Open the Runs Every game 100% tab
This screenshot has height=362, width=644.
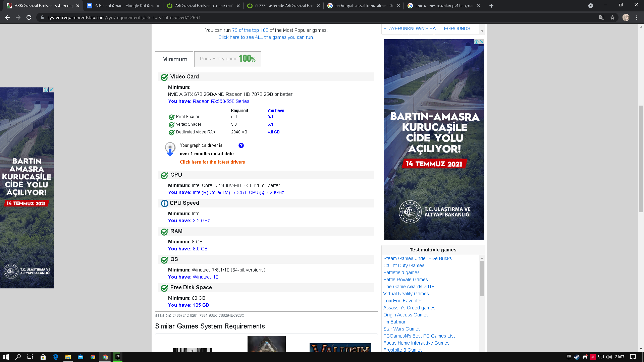[x=227, y=59]
